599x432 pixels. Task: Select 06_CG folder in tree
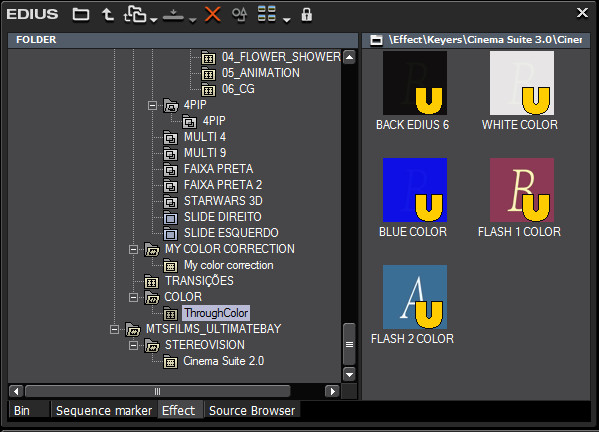[238, 89]
